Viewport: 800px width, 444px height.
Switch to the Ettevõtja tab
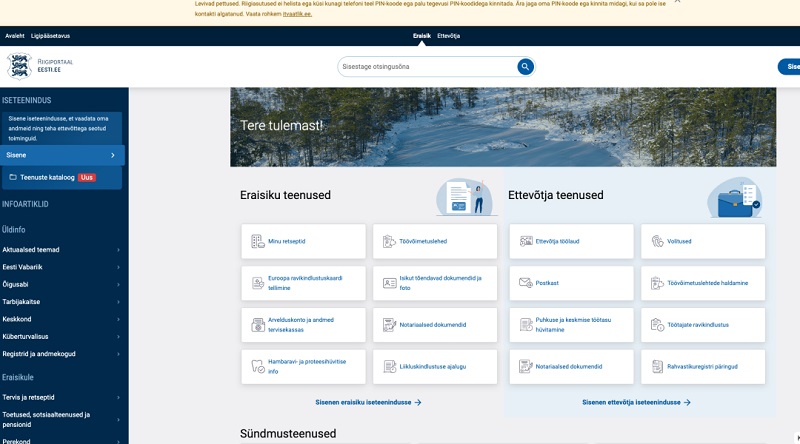[x=449, y=36]
